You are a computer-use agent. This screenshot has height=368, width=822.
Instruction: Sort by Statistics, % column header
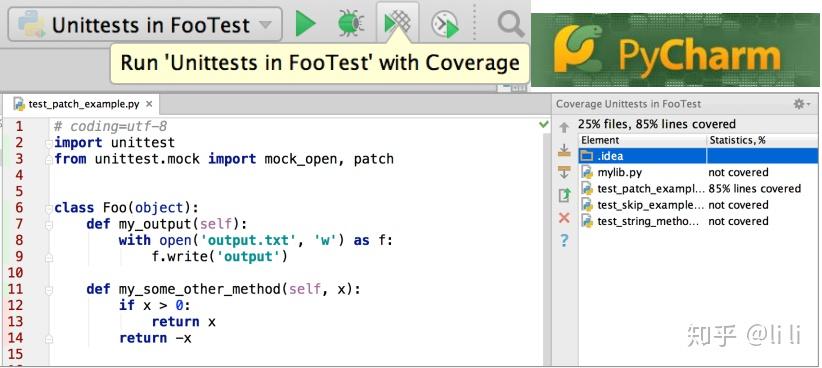click(762, 140)
